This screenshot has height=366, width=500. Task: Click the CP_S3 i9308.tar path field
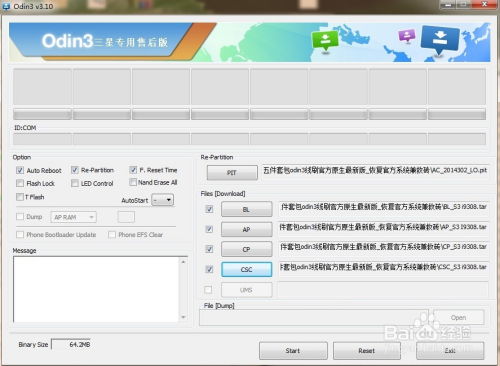pos(384,248)
